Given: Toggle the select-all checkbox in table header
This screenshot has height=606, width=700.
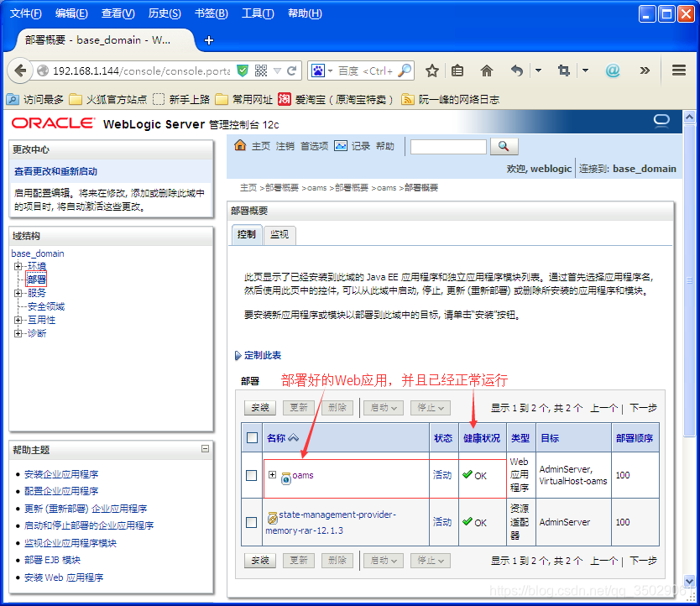Looking at the screenshot, I should click(253, 437).
